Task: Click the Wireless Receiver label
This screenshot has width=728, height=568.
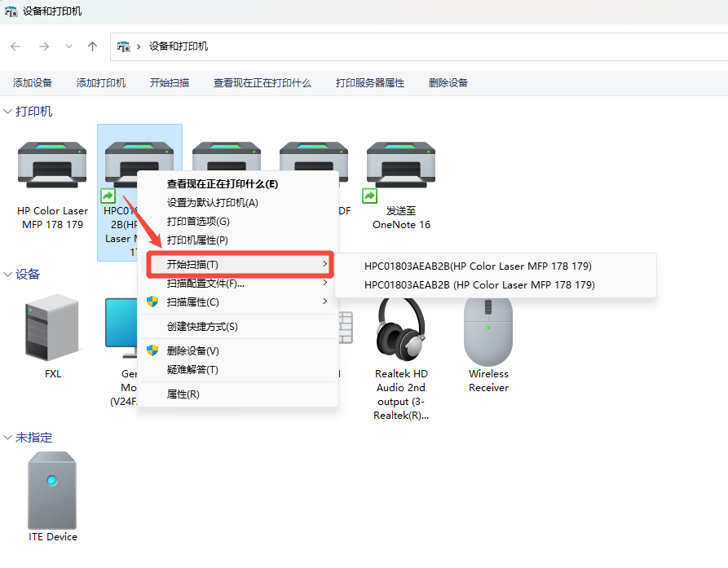Action: [x=488, y=381]
